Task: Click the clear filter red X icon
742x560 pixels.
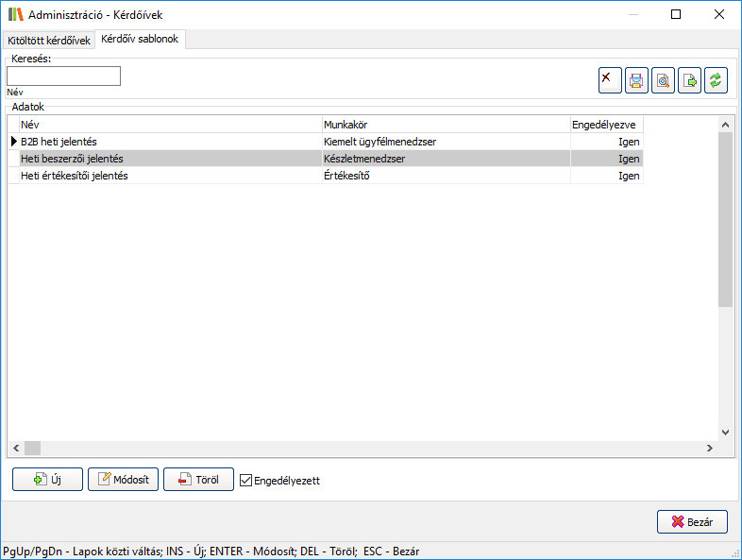Action: 610,81
